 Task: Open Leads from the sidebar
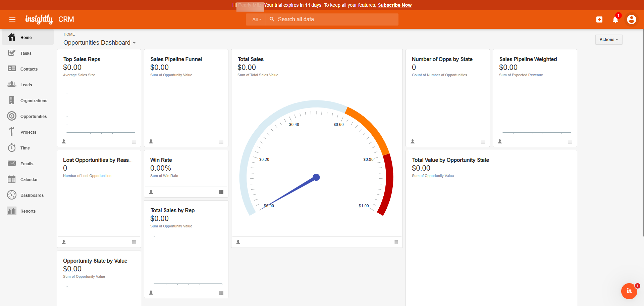pos(26,85)
